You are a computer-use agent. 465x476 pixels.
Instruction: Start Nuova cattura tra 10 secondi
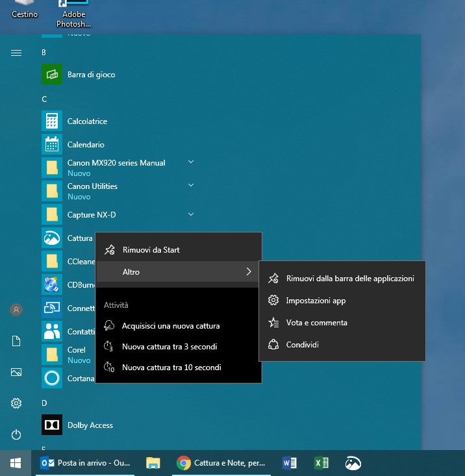tap(171, 368)
